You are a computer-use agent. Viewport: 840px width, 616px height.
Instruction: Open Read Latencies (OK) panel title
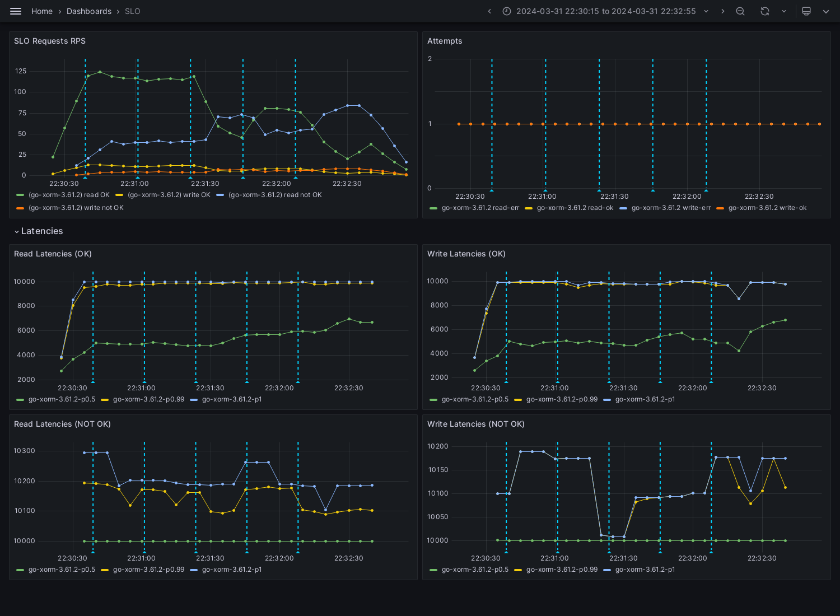pyautogui.click(x=53, y=254)
